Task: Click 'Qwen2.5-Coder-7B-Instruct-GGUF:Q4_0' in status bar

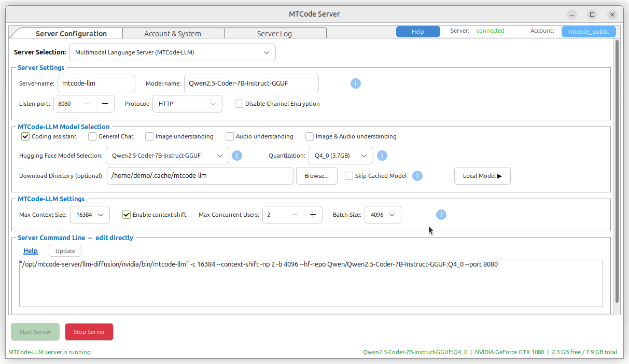Action: pyautogui.click(x=415, y=352)
